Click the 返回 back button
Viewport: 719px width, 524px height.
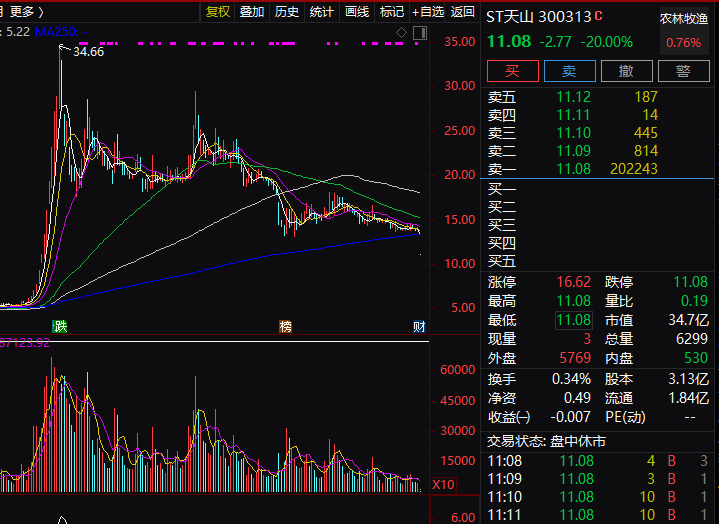point(462,11)
